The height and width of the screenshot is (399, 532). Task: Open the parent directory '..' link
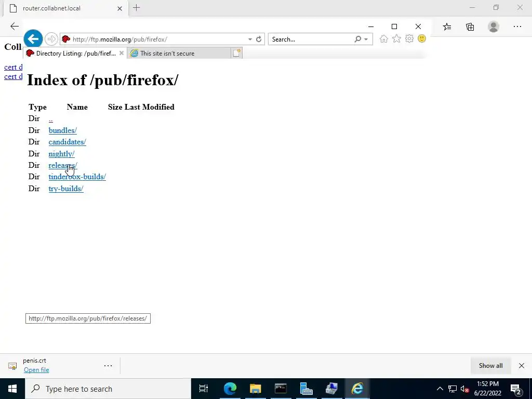(50, 119)
